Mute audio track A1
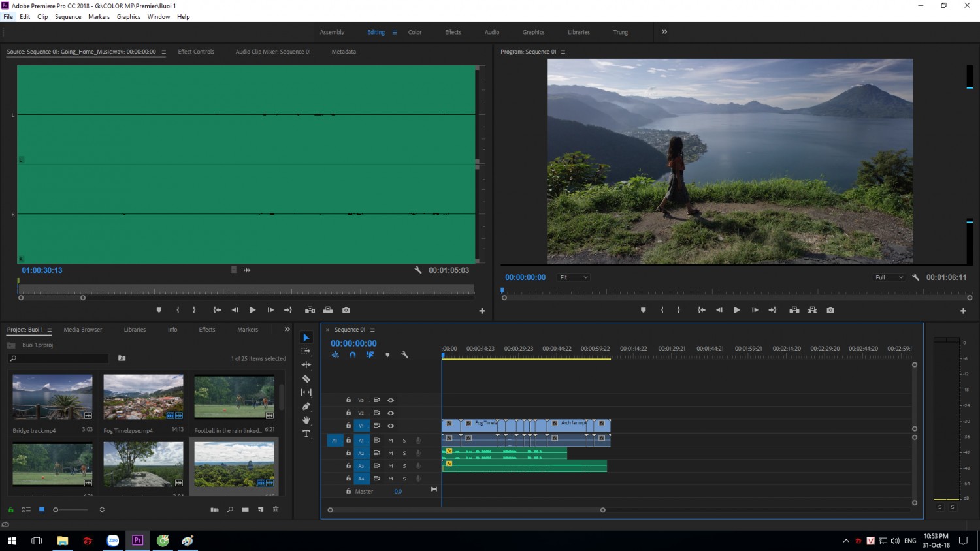980x551 pixels. tap(391, 441)
